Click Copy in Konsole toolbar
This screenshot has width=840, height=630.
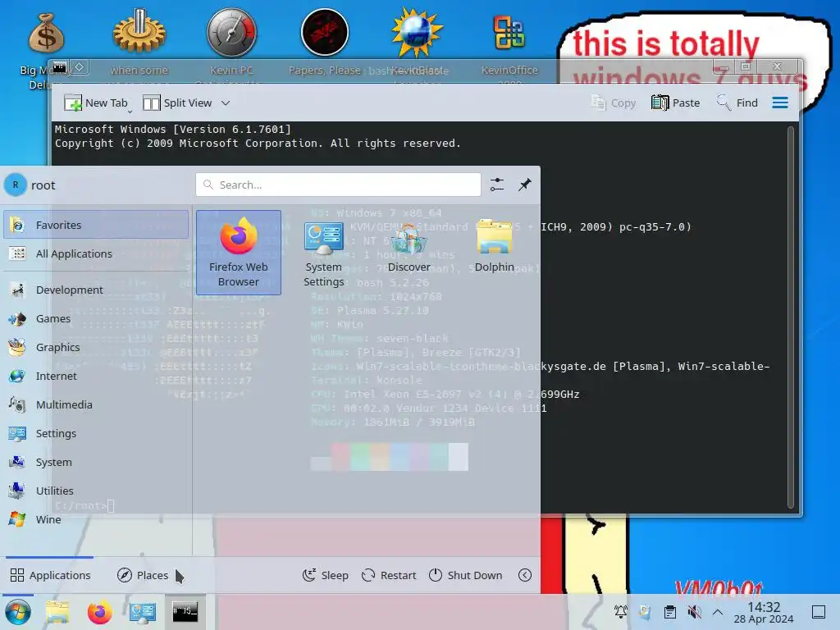(x=613, y=103)
